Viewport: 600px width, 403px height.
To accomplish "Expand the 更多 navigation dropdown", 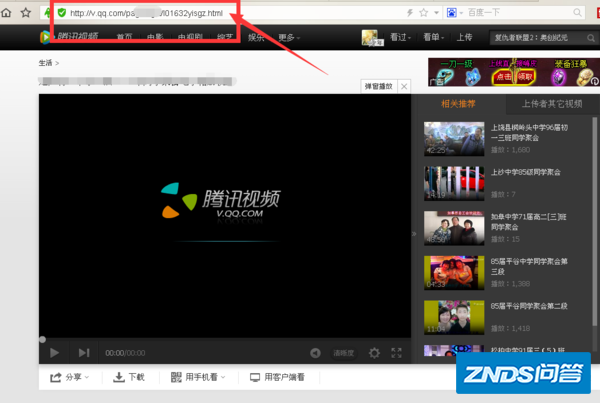I will coord(289,38).
